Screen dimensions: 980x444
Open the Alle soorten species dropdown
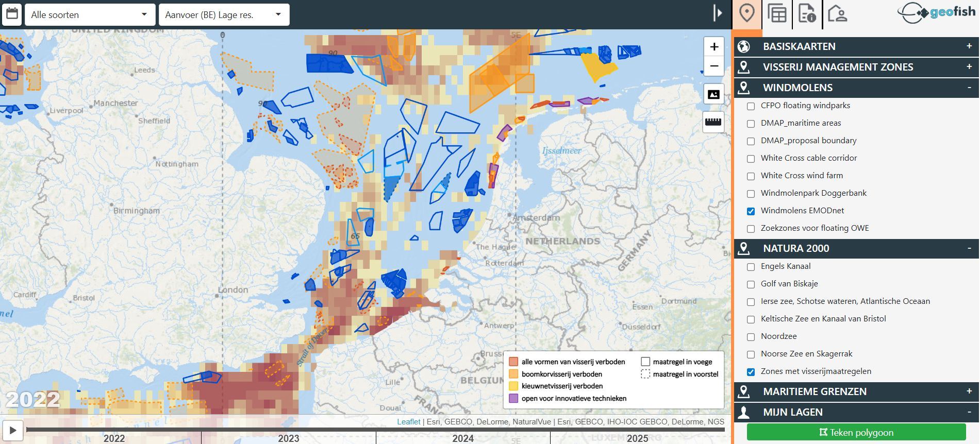(x=90, y=15)
